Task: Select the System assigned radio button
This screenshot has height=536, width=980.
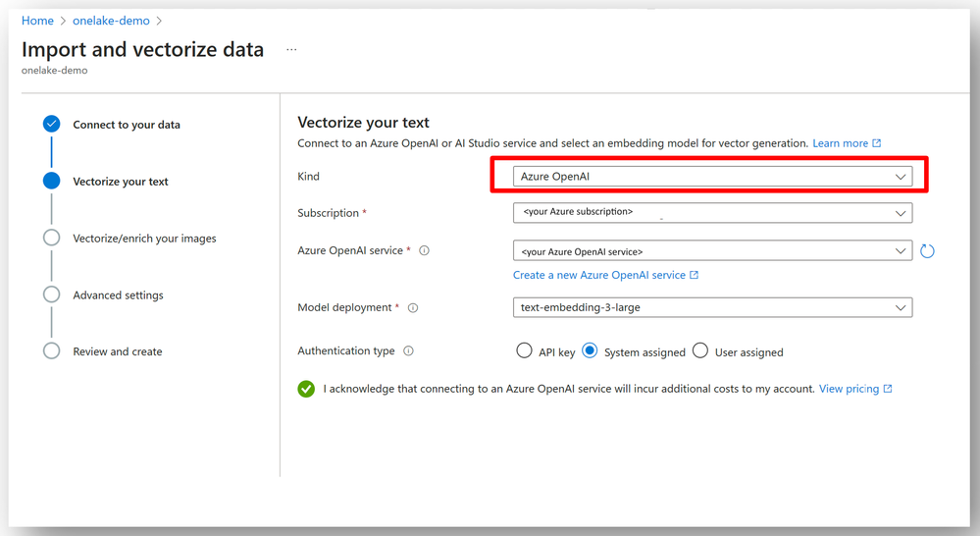Action: 590,350
